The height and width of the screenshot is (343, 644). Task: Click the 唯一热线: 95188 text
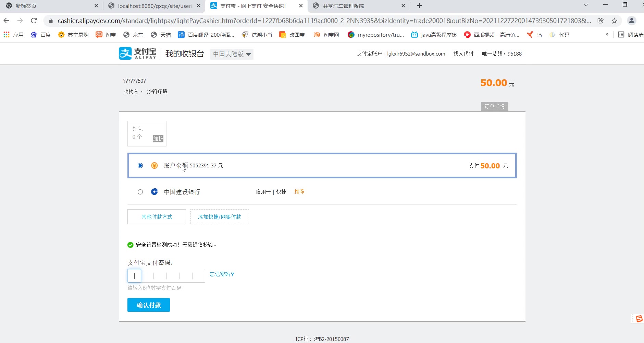pos(502,54)
